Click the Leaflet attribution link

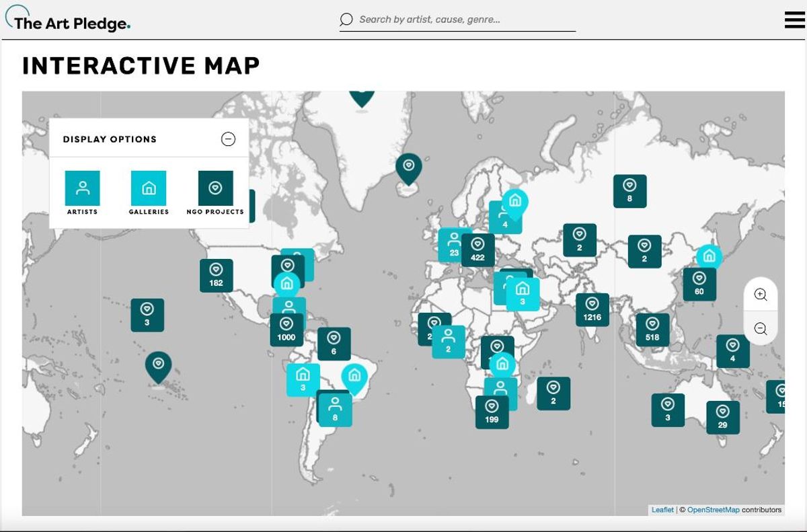coord(662,509)
